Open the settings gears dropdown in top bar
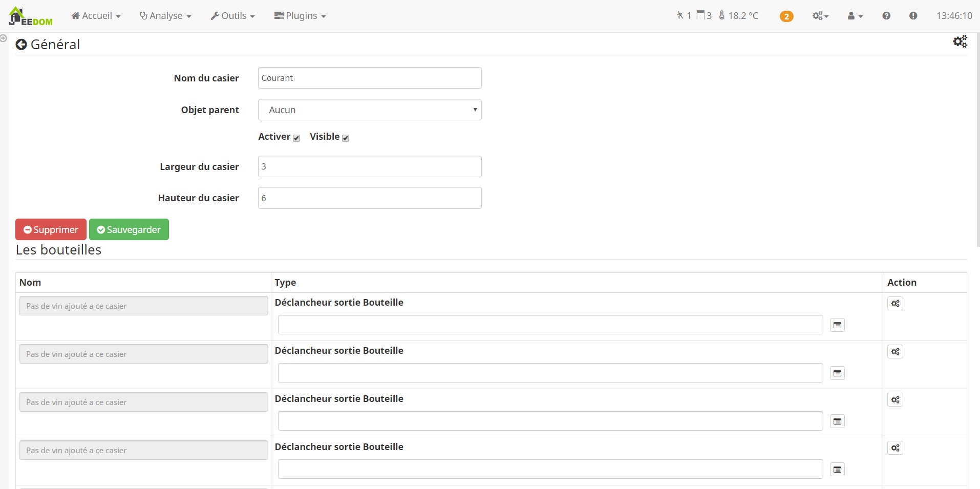 (820, 16)
